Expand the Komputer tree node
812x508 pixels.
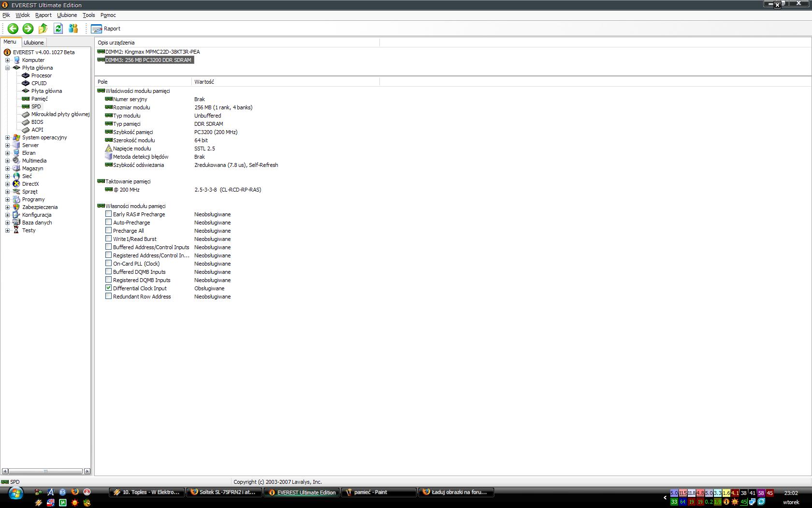(8, 60)
